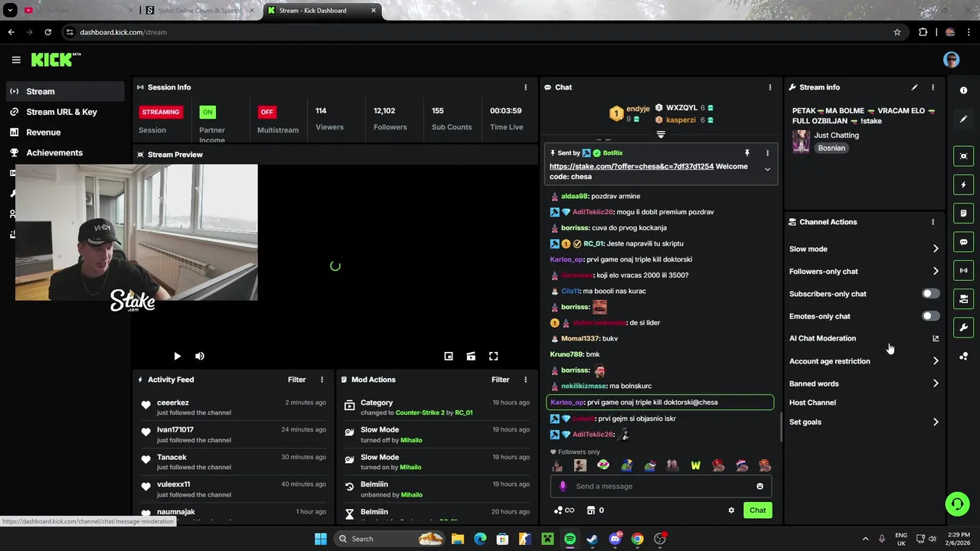Select the pencil edit icon in right sidebar

coord(963,119)
